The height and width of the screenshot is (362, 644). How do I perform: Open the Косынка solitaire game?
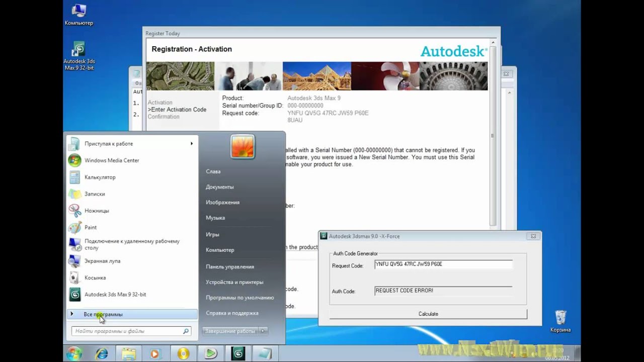click(95, 278)
